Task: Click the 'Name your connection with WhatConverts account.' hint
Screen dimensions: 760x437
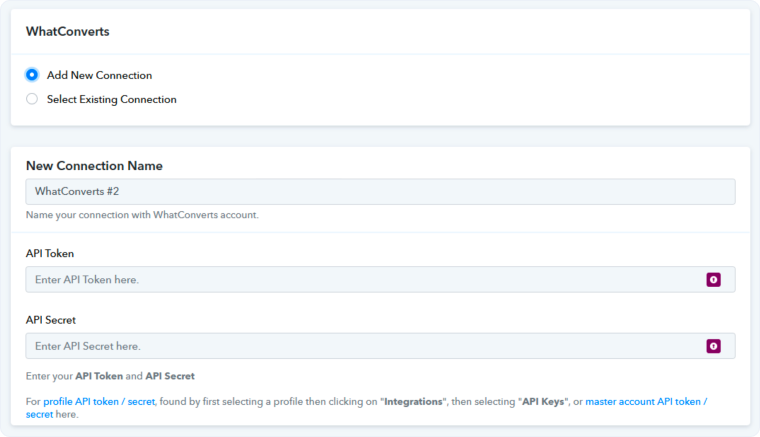Action: [142, 215]
